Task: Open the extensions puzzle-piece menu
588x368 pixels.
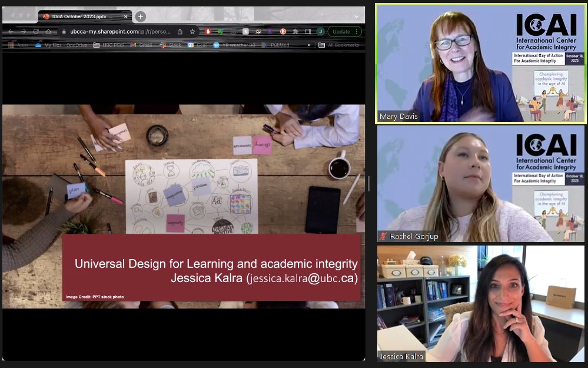Action: (295, 32)
